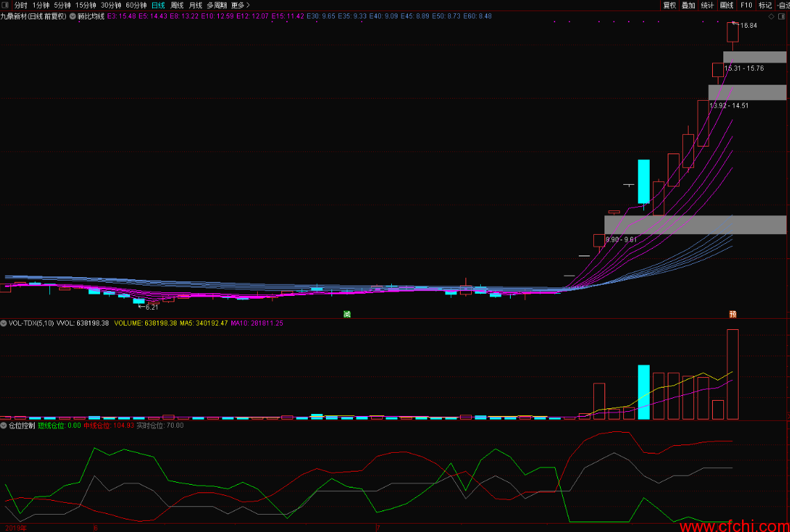Switch to the 分时 timeframe
This screenshot has height=532, width=790.
coord(21,6)
